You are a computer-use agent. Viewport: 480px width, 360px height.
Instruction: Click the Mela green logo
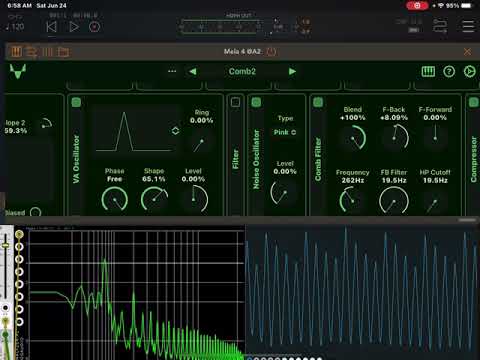click(18, 71)
